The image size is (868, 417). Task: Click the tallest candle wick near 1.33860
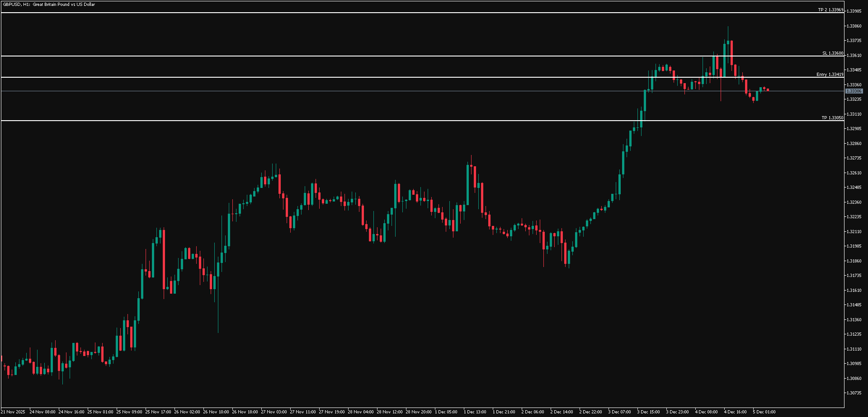[x=728, y=33]
